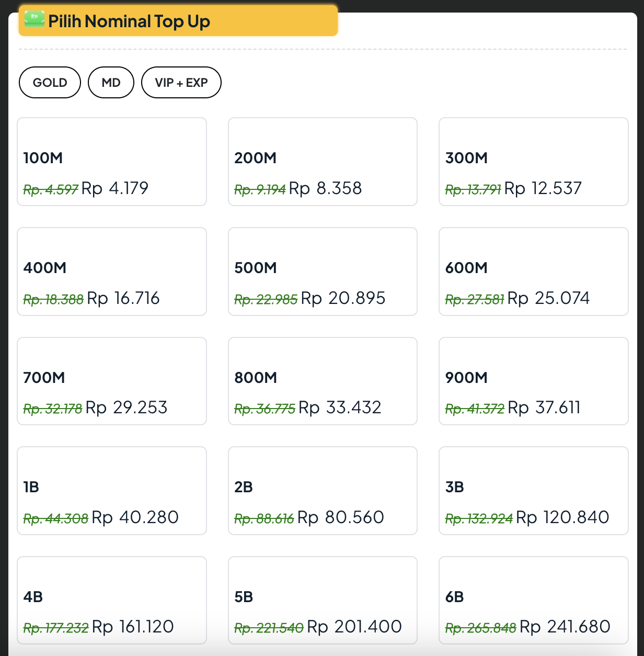Select the 500M nominal for Rp 20.895
This screenshot has height=656, width=644.
click(323, 272)
